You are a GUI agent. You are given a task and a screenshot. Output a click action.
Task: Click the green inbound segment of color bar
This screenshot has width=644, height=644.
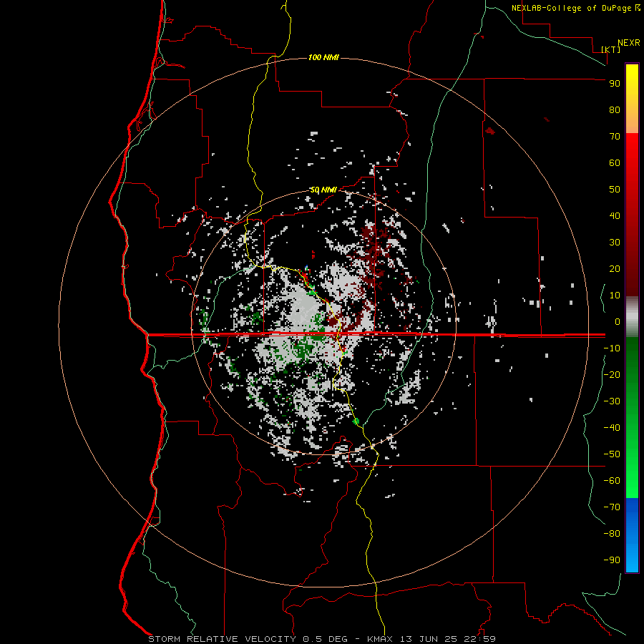(x=632, y=417)
